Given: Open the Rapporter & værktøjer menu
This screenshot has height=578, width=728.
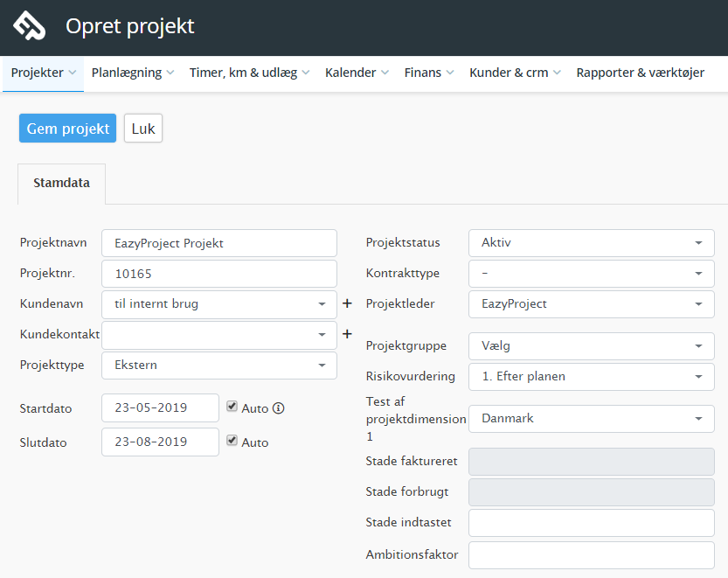Looking at the screenshot, I should coord(641,73).
